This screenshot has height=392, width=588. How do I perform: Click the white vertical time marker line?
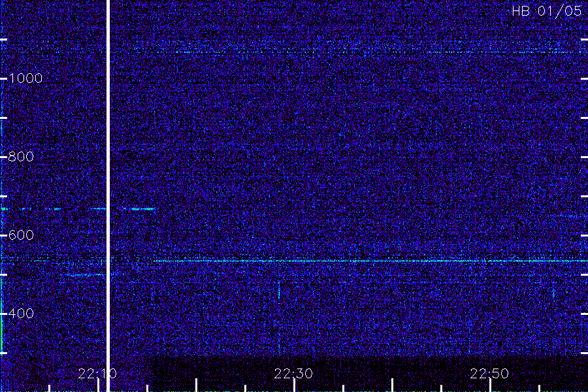108,196
